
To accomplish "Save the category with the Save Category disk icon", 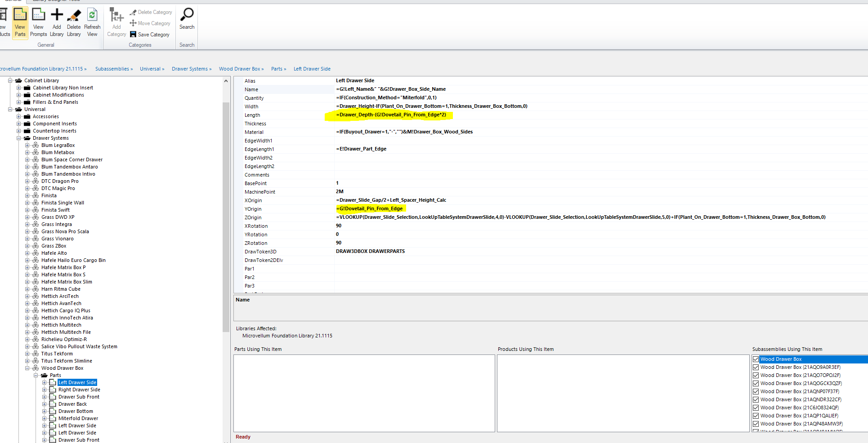I will (133, 34).
